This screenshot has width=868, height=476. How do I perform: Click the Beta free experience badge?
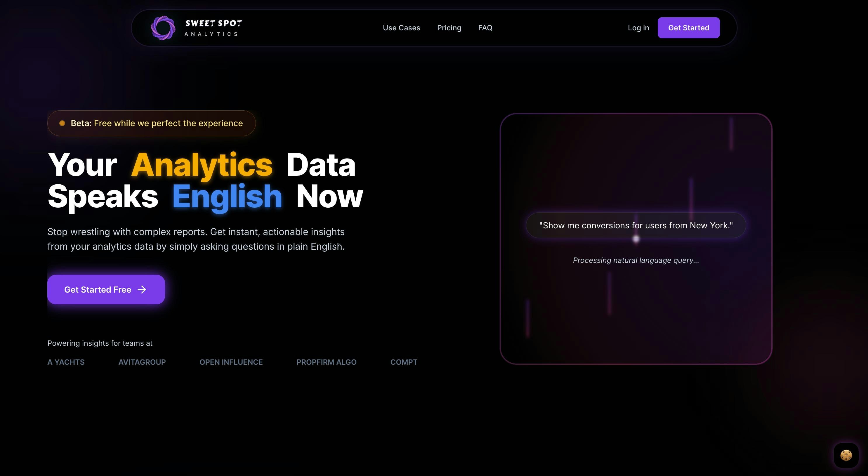(x=151, y=123)
